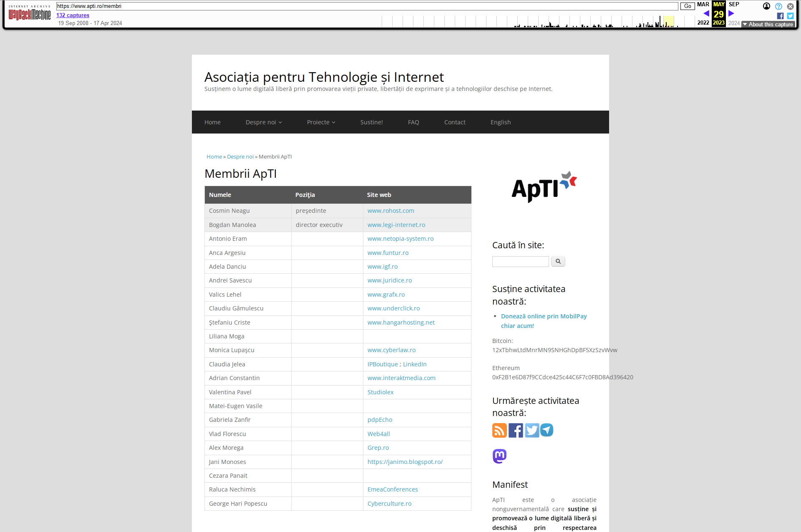Click the Wayback Machine help icon
The height and width of the screenshot is (532, 801).
778,6
